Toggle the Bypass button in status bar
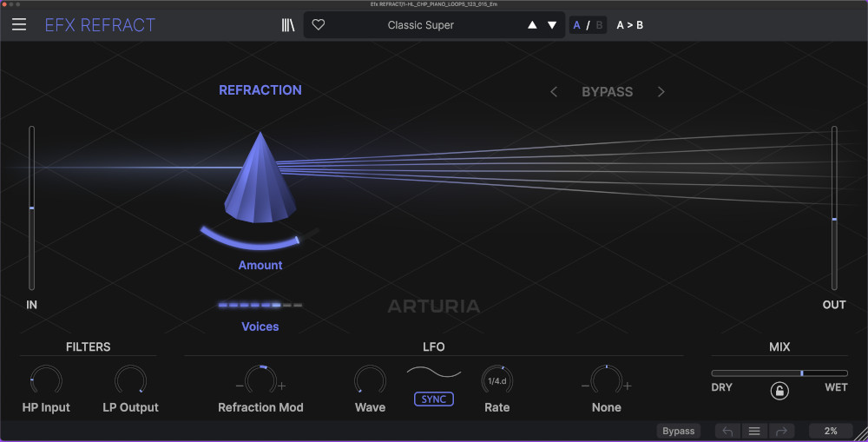This screenshot has height=442, width=868. (x=678, y=431)
